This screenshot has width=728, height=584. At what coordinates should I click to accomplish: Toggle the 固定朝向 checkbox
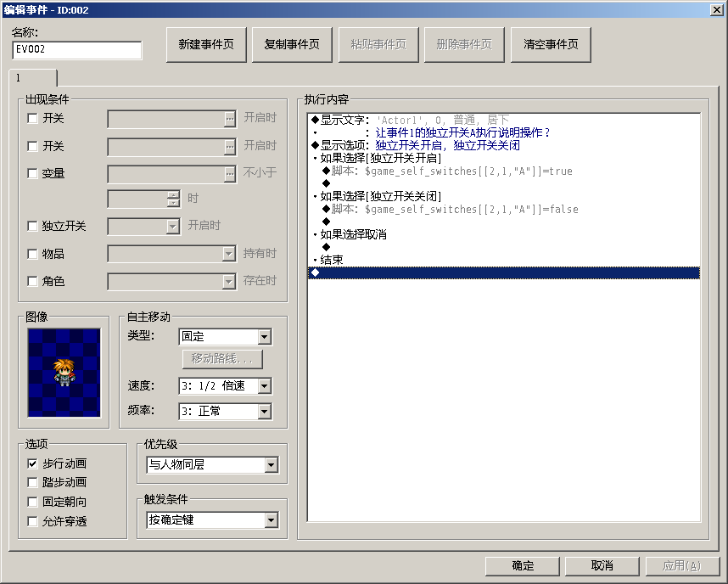coord(32,503)
